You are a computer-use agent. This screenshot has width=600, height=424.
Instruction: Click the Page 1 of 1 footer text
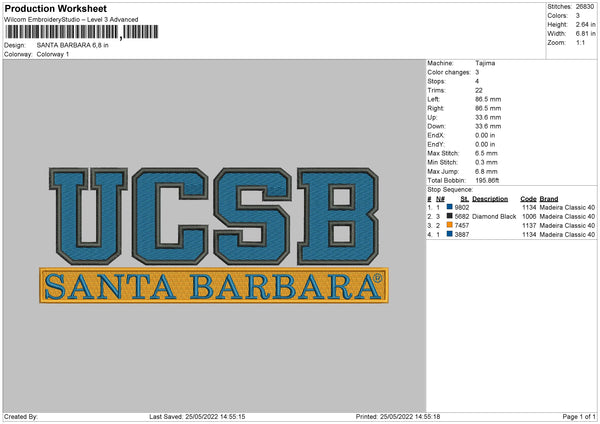[579, 416]
